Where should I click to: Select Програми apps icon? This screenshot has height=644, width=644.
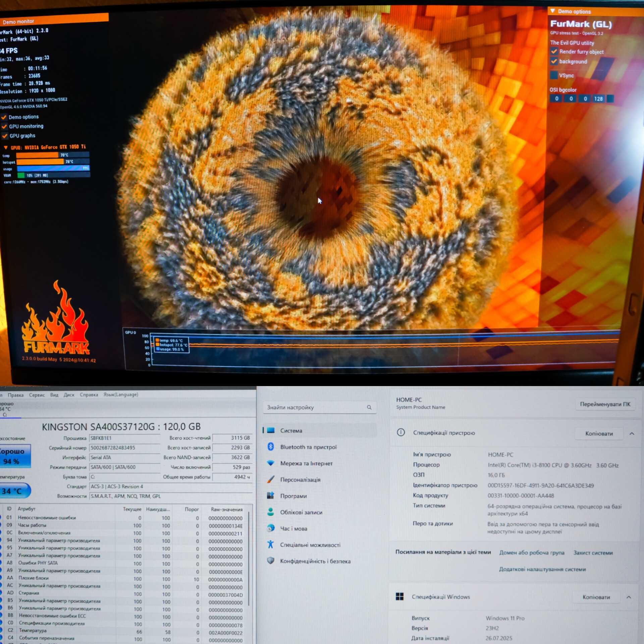coord(271,496)
